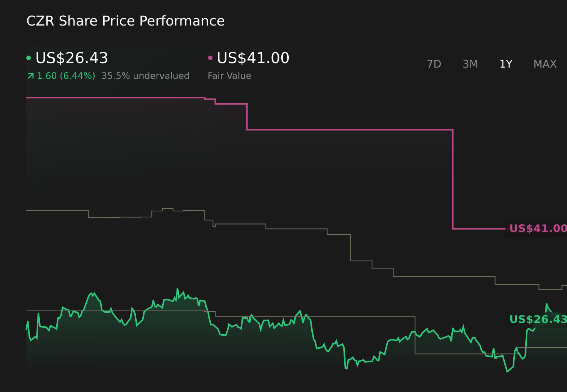Click the Fair Value subtitle label
The image size is (567, 392).
229,75
